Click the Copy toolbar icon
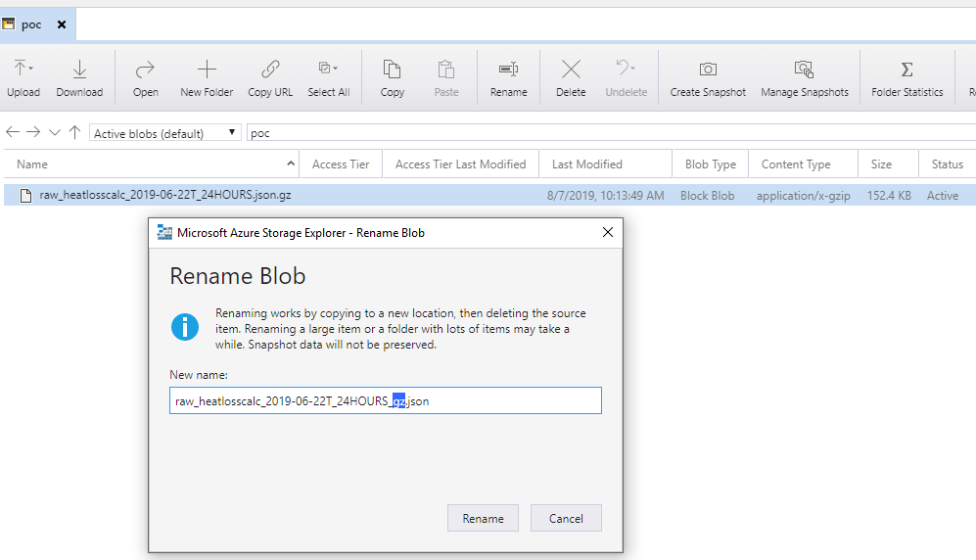The height and width of the screenshot is (560, 976). 393,70
